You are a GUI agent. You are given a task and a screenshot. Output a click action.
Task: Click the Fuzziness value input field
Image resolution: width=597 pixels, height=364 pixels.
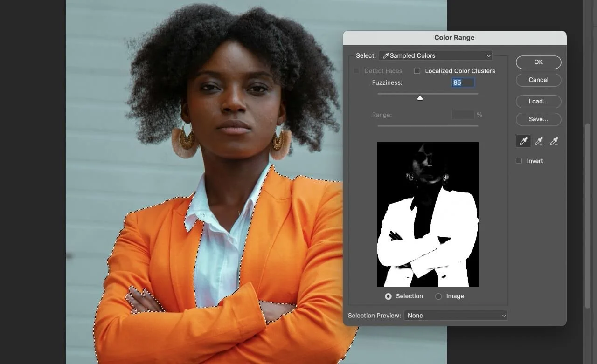(462, 82)
